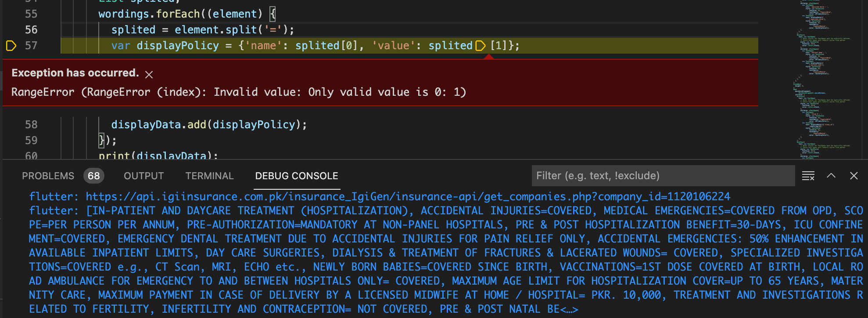Click line number 56 in the gutter
Viewport: 868px width, 318px height.
point(31,30)
